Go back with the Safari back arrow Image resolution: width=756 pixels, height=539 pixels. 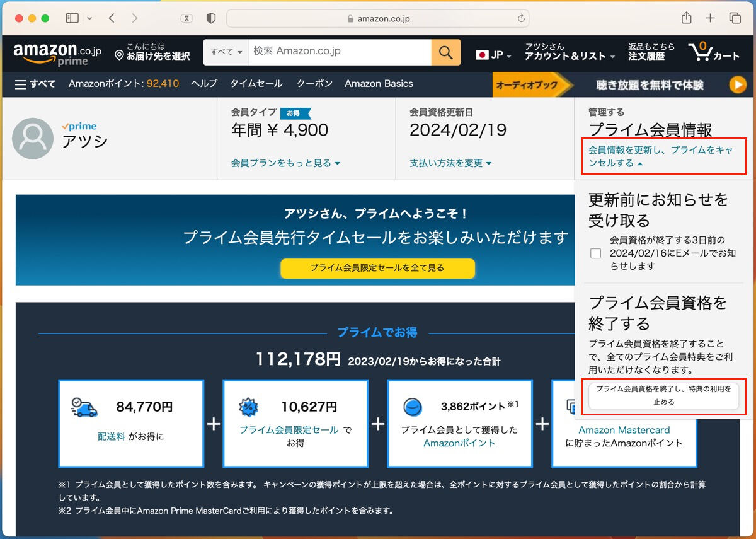112,18
